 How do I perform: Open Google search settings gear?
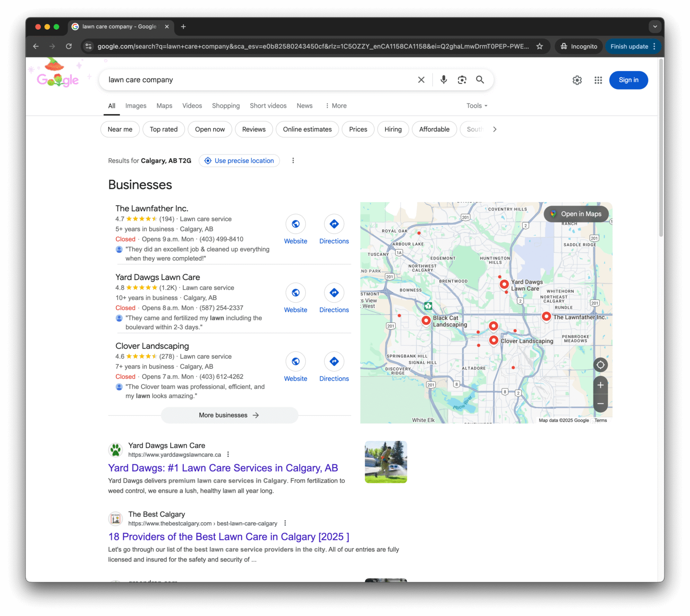tap(577, 80)
